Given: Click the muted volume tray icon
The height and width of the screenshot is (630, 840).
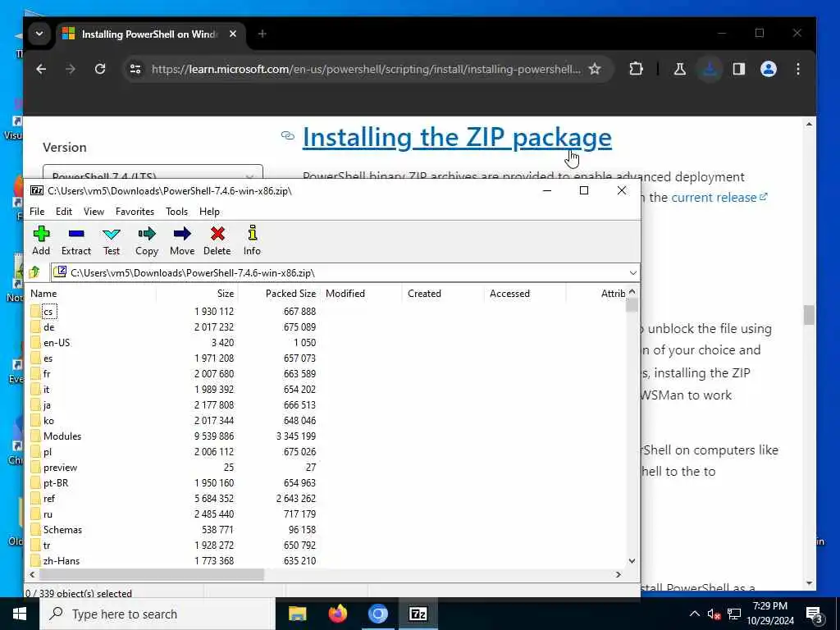Looking at the screenshot, I should click(714, 614).
